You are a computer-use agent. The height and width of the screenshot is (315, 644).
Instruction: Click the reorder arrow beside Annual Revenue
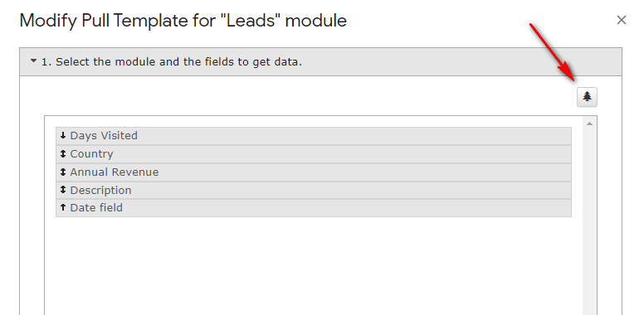(63, 172)
